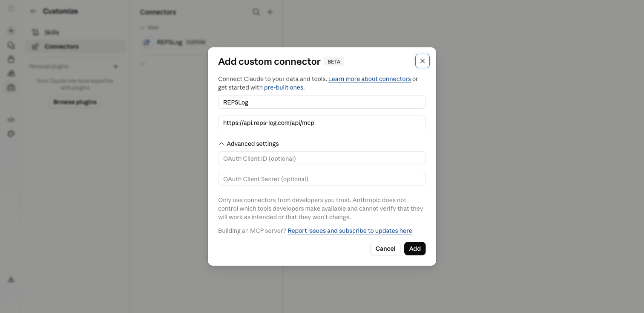Click the connector name field containing REPSLog

coord(322,102)
